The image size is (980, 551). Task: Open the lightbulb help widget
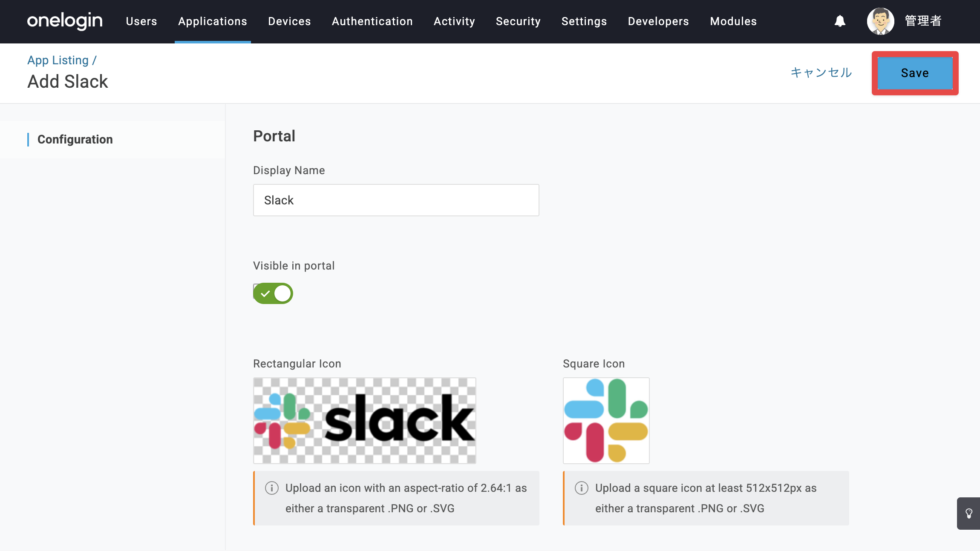968,513
